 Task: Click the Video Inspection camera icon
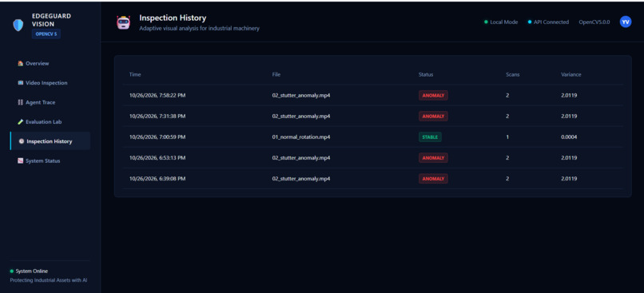pyautogui.click(x=21, y=83)
